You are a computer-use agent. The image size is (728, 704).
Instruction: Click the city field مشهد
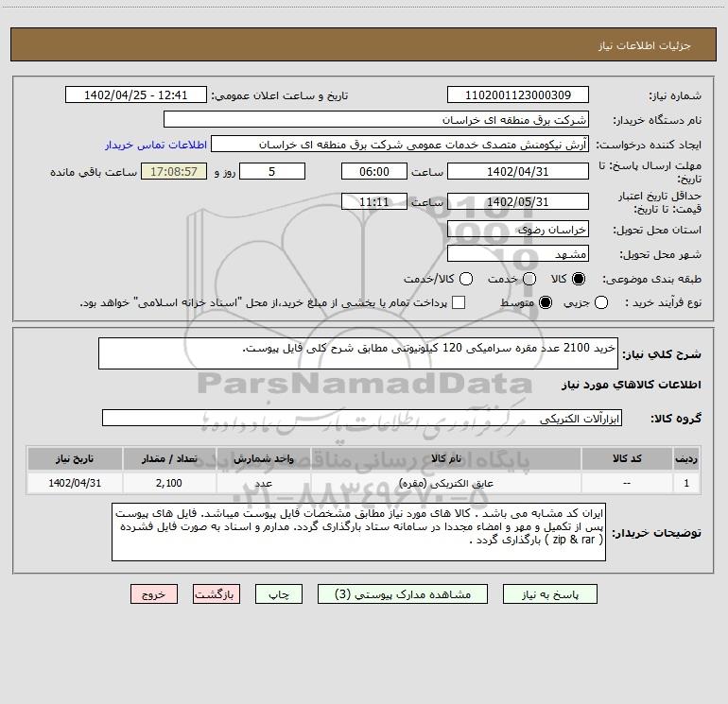tap(518, 253)
